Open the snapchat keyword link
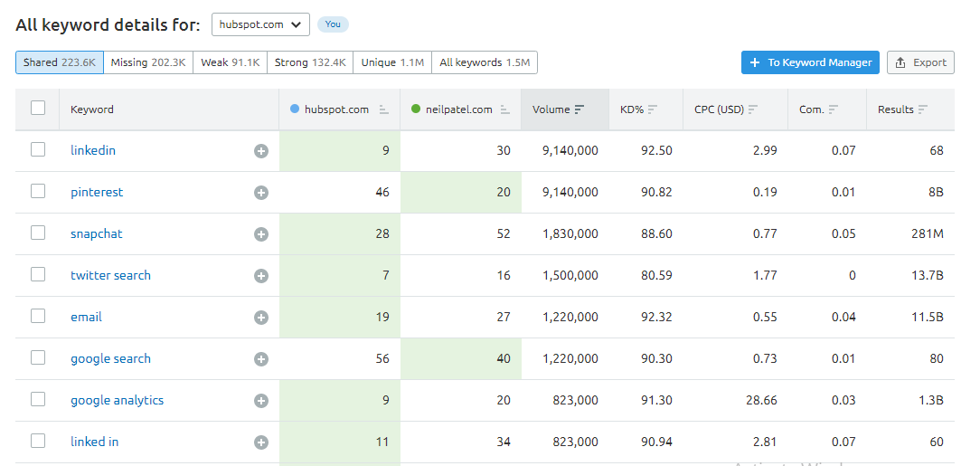The image size is (980, 466). click(x=96, y=234)
